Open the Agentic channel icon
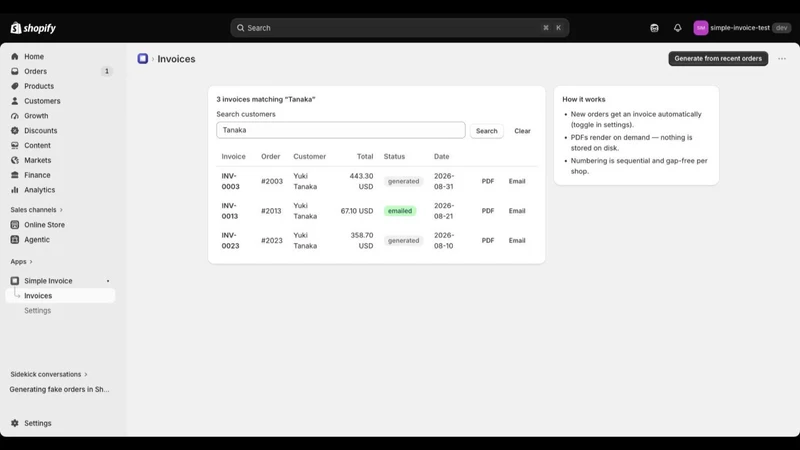Screen dimensions: 800x450 (15, 239)
